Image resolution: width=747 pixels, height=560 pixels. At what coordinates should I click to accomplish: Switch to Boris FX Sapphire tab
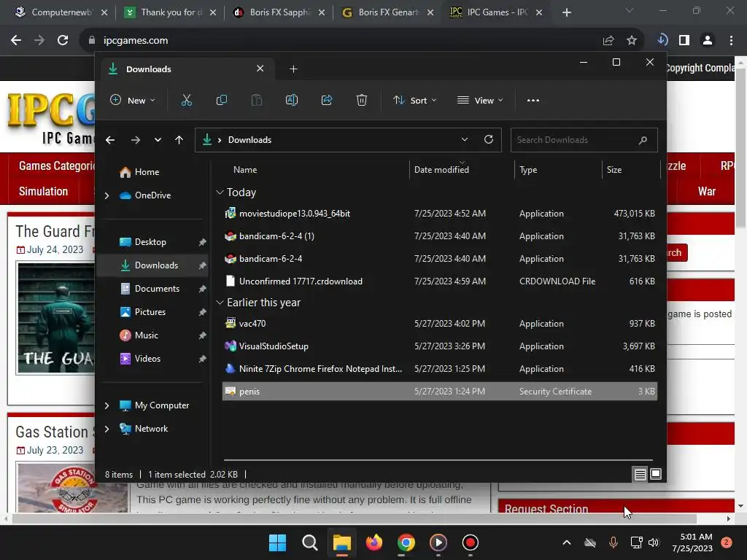[279, 12]
